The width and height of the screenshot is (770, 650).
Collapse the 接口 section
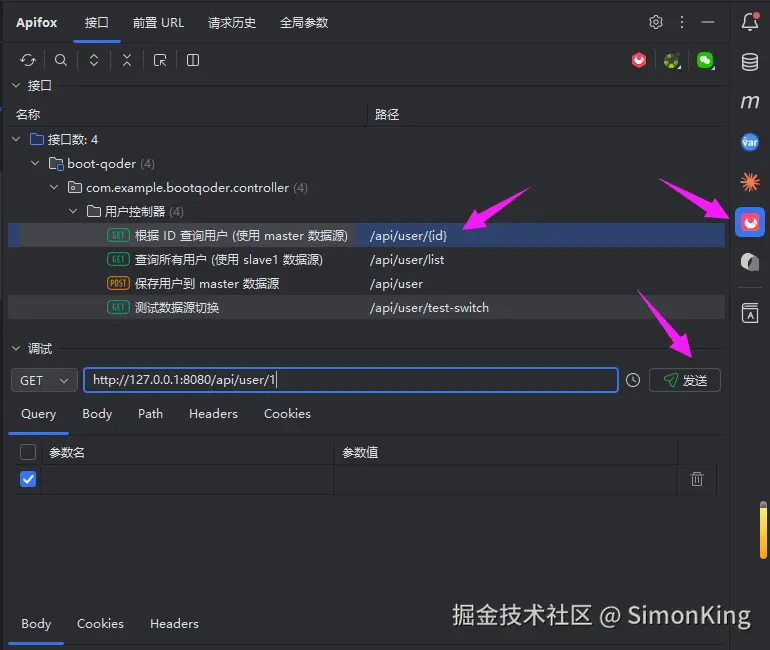click(16, 85)
